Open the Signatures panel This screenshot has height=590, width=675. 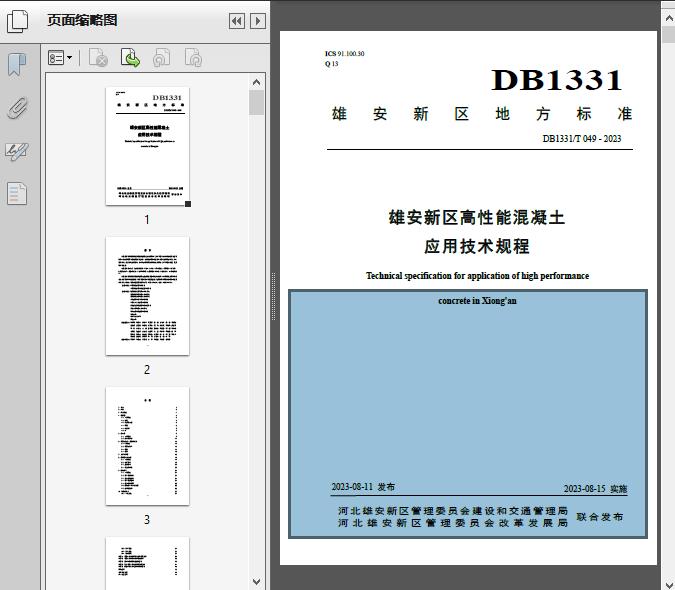17,151
